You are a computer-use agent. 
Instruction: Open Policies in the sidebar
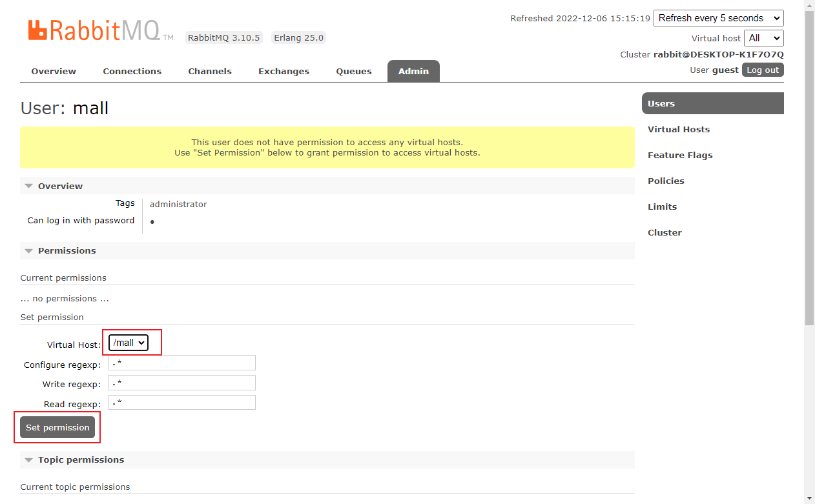click(x=666, y=181)
